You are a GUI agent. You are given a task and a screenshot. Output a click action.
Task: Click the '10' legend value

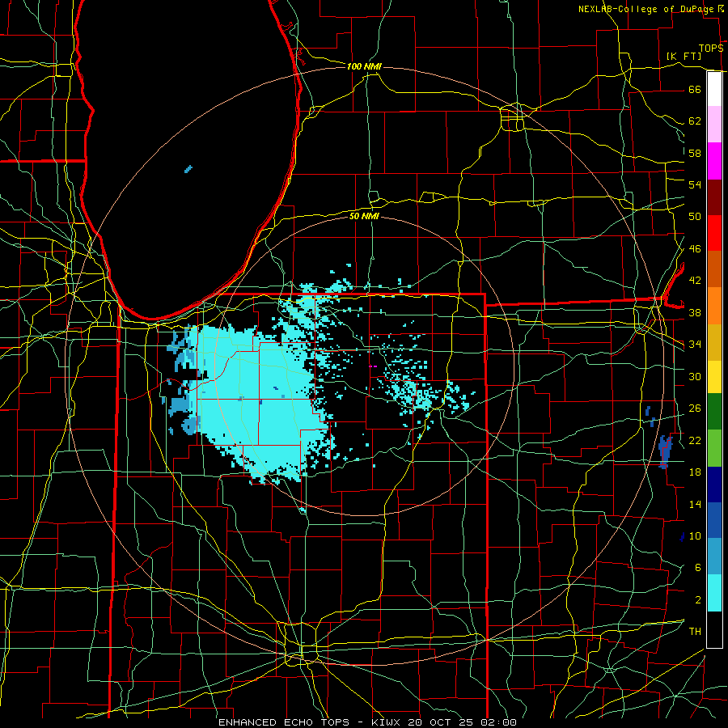[x=695, y=536]
